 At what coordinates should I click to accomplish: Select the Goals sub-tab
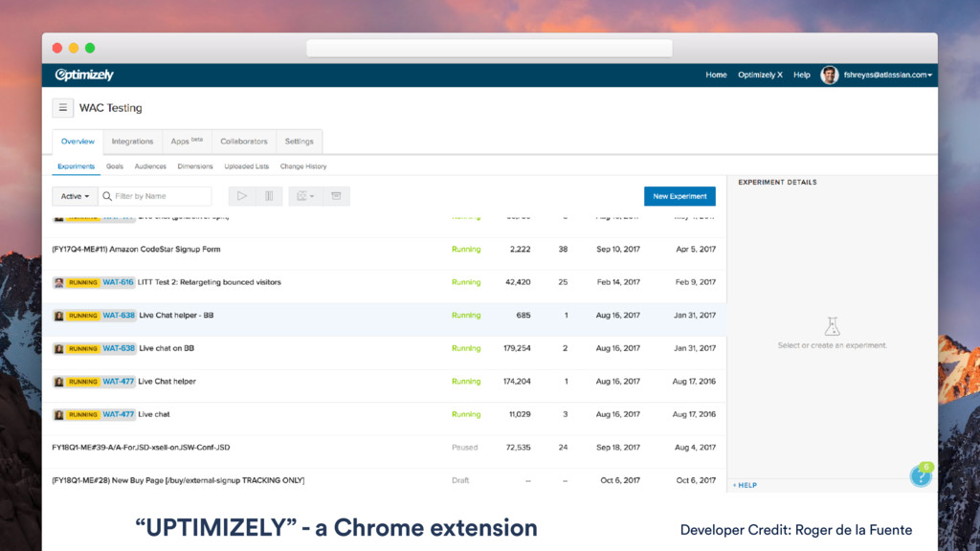115,166
